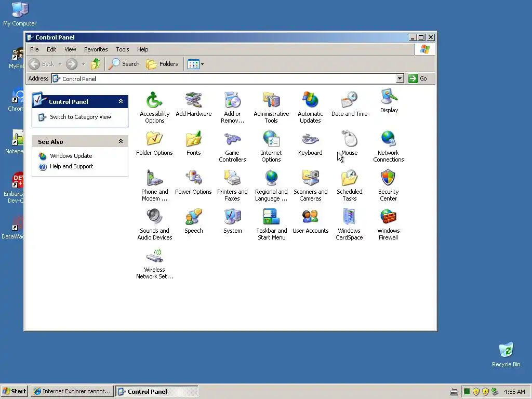The width and height of the screenshot is (532, 399).
Task: Open Automatic Updates icon
Action: 310,107
